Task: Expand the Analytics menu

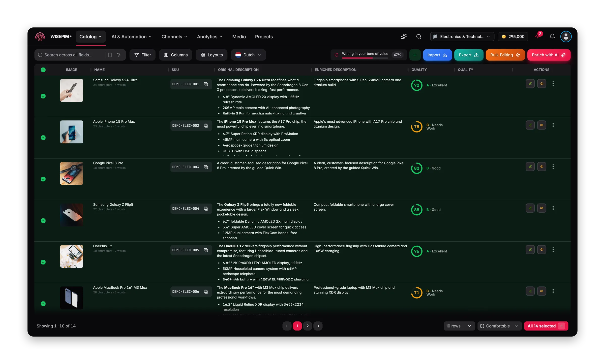Action: click(x=210, y=37)
